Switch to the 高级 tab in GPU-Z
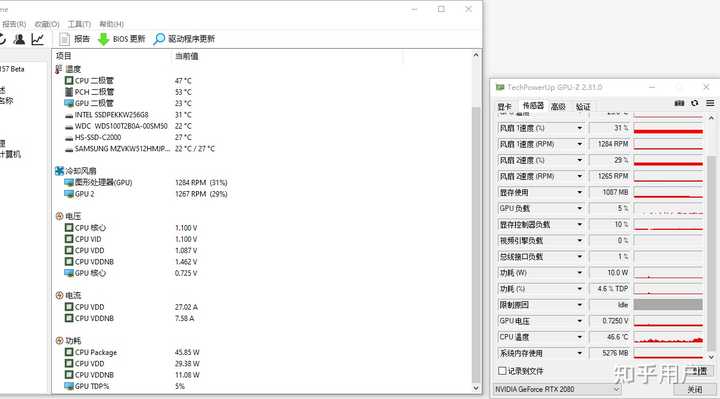The width and height of the screenshot is (720, 399). coord(558,107)
